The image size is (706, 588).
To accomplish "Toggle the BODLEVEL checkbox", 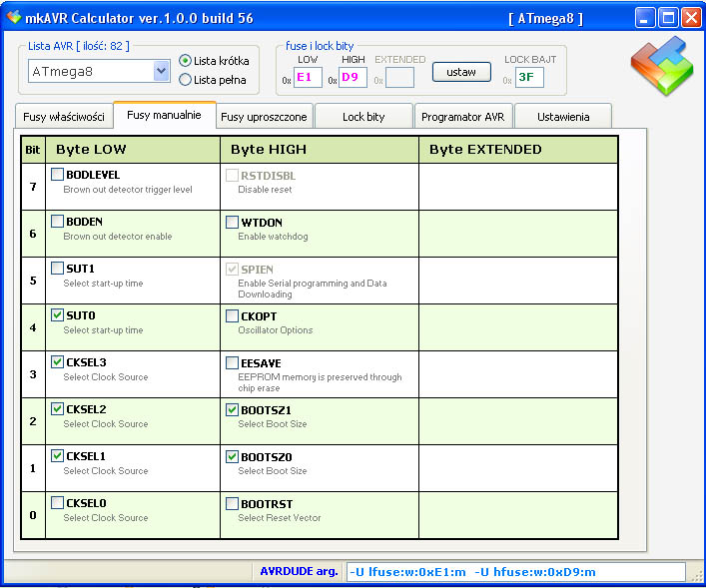I will point(57,175).
